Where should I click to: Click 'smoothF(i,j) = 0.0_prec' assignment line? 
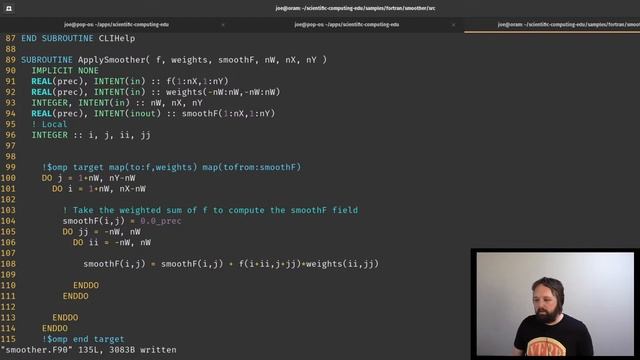[122, 221]
